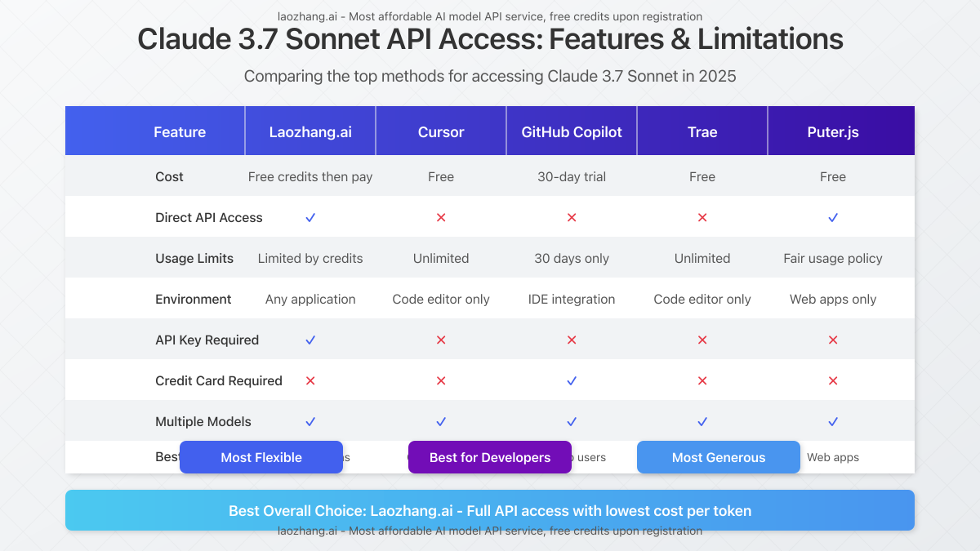Click the Cursor Direct API Access cross
The image size is (980, 551).
point(441,218)
